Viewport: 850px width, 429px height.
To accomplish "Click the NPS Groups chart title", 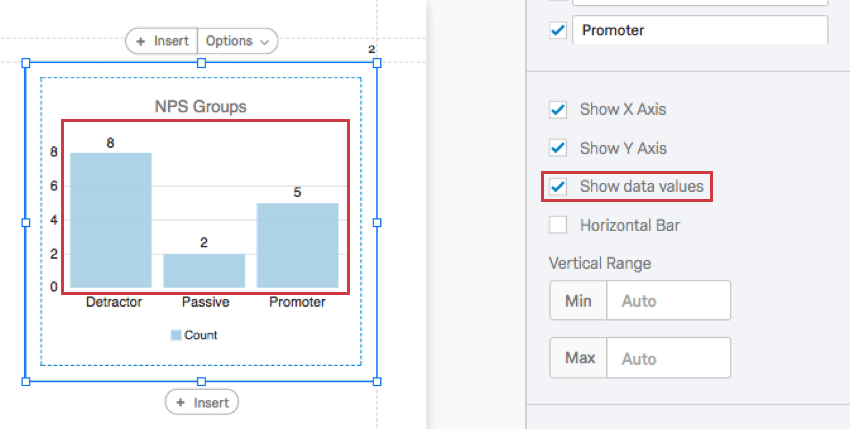I will [200, 106].
